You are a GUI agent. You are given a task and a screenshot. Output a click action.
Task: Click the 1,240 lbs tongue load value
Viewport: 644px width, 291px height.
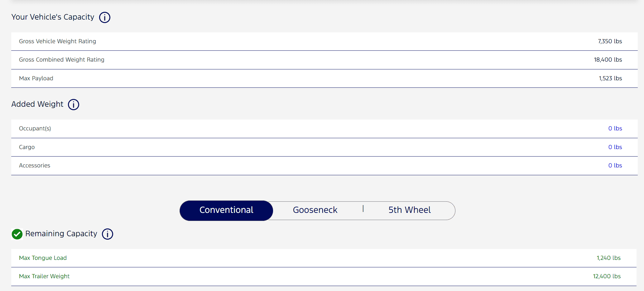(608, 258)
